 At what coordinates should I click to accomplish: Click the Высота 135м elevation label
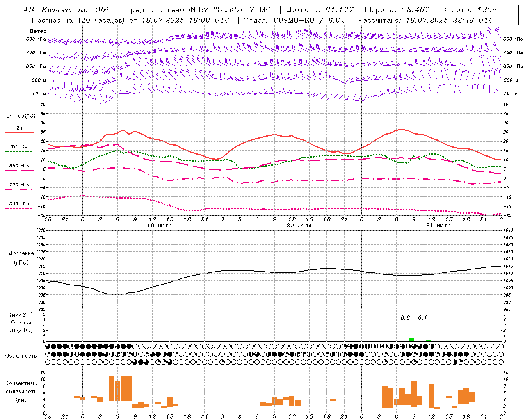click(469, 10)
